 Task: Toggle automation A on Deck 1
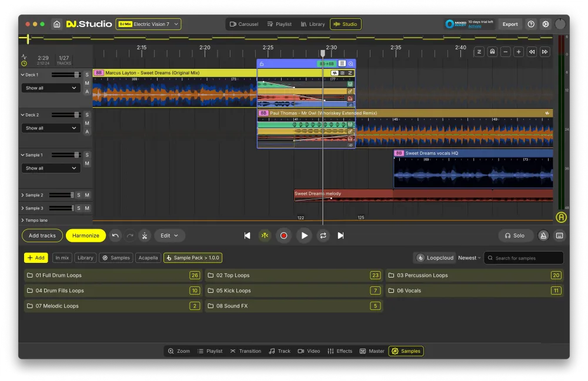(x=87, y=92)
